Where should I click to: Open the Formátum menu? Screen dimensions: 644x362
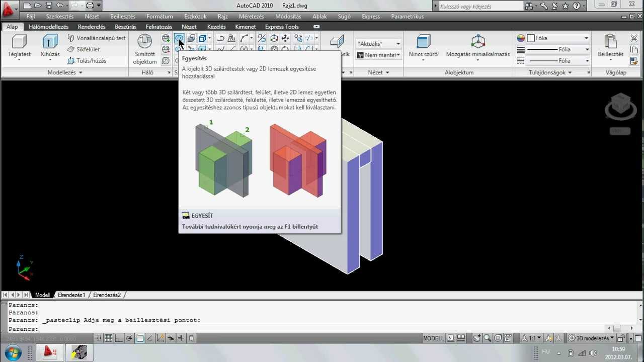(x=159, y=17)
